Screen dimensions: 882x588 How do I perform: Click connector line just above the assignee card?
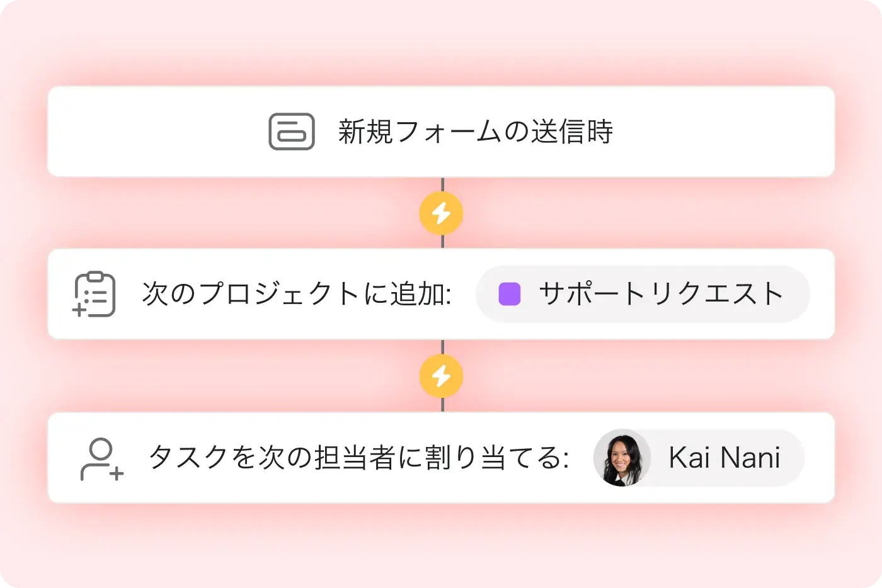(x=442, y=405)
